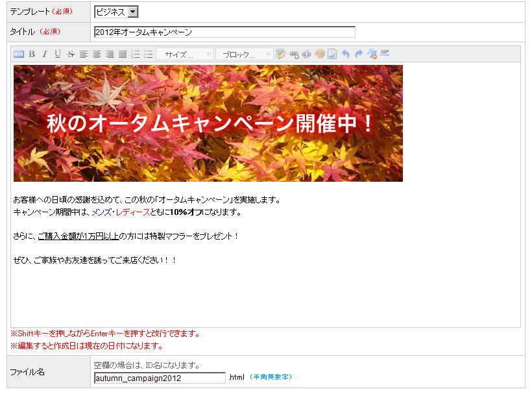Click the autumn campaign banner image
The height and width of the screenshot is (396, 532).
(x=208, y=123)
